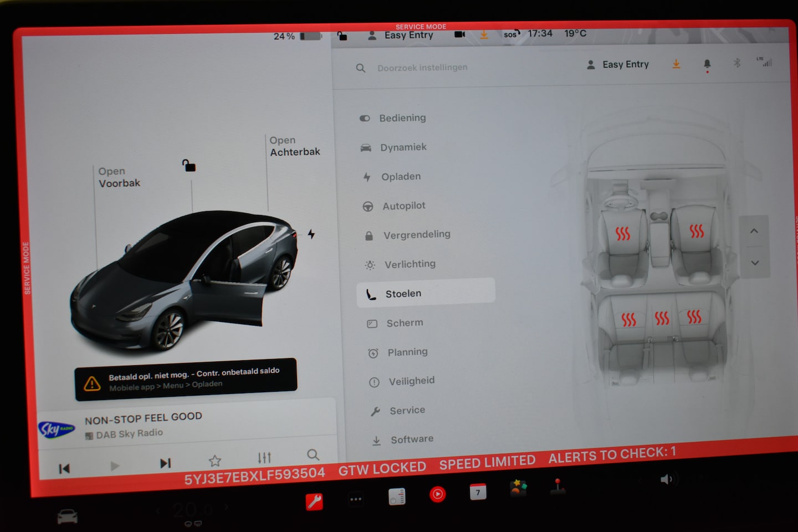This screenshot has width=798, height=532.
Task: Tap the car model image
Action: [184, 280]
